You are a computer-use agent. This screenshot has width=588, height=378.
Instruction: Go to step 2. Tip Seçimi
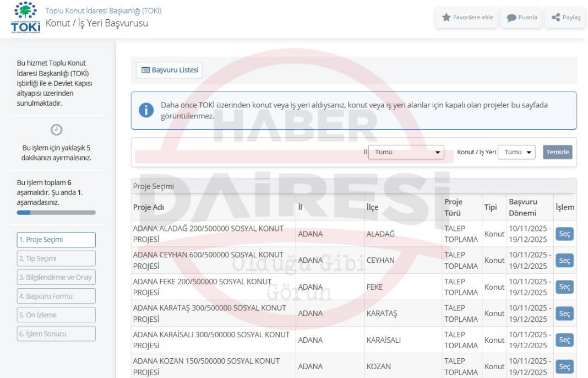click(56, 258)
